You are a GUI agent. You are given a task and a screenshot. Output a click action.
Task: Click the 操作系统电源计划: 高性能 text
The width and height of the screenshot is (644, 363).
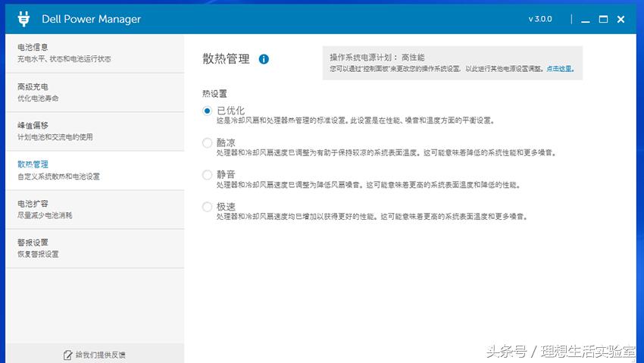pyautogui.click(x=377, y=58)
